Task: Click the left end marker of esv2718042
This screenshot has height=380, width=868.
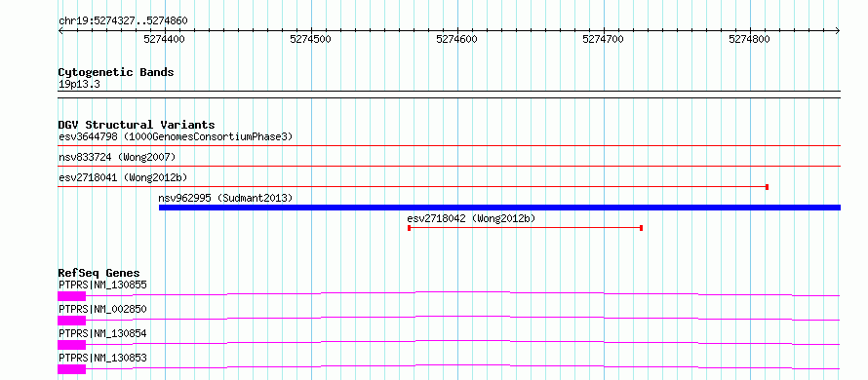Action: pyautogui.click(x=409, y=228)
